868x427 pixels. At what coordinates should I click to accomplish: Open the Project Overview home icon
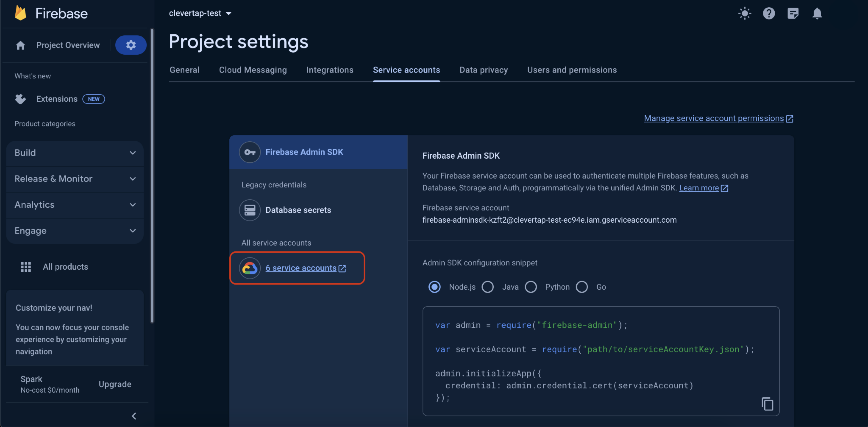click(x=20, y=45)
